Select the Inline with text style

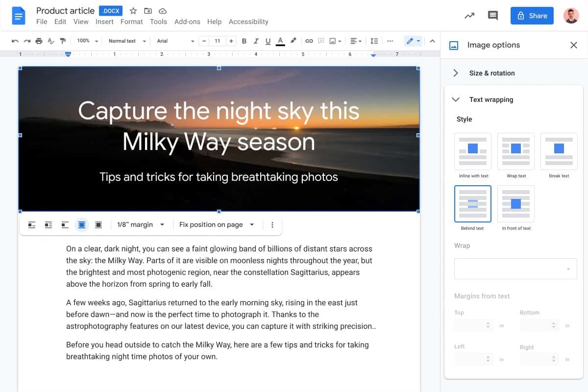click(x=473, y=151)
